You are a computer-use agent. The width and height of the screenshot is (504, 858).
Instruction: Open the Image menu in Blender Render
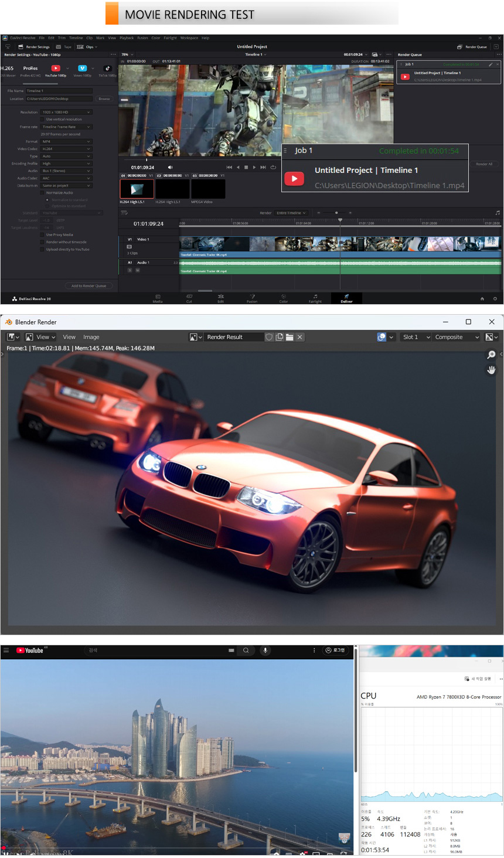coord(91,337)
